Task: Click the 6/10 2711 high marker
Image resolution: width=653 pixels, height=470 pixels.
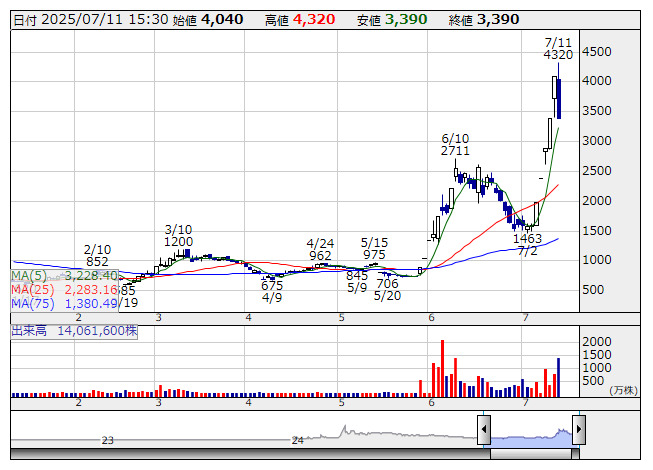Action: click(455, 144)
